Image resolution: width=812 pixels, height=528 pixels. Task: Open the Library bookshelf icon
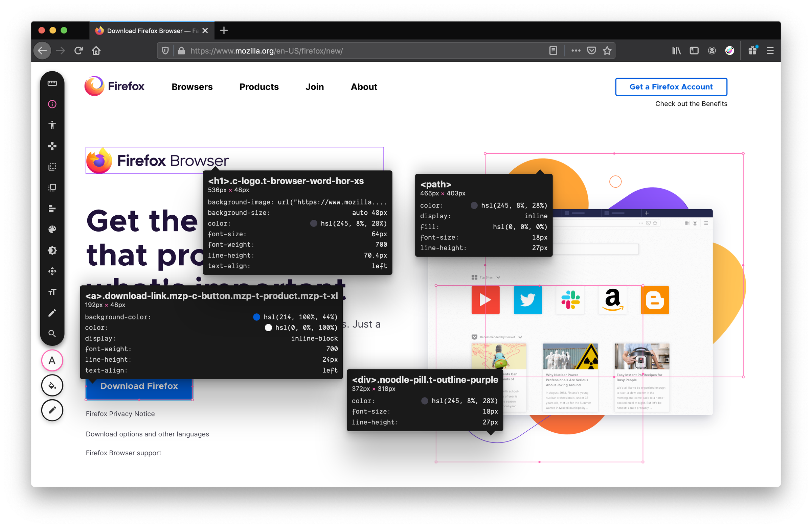(x=676, y=51)
